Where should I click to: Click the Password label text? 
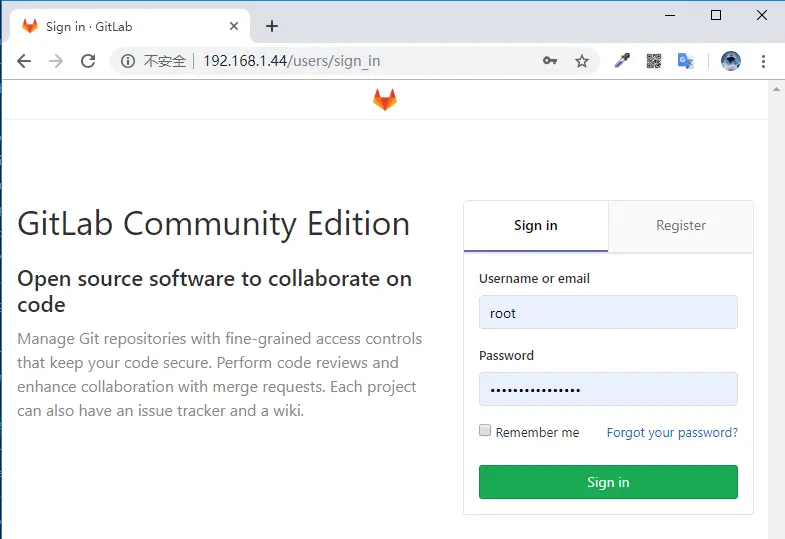pyautogui.click(x=506, y=355)
